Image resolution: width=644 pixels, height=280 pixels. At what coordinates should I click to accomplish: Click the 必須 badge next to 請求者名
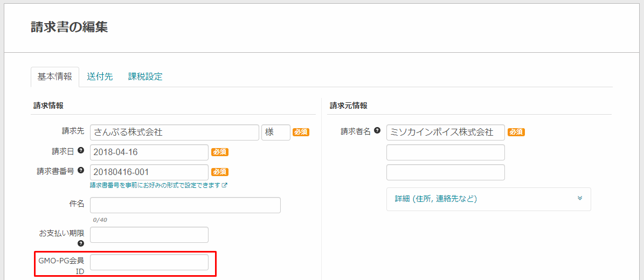pos(516,132)
